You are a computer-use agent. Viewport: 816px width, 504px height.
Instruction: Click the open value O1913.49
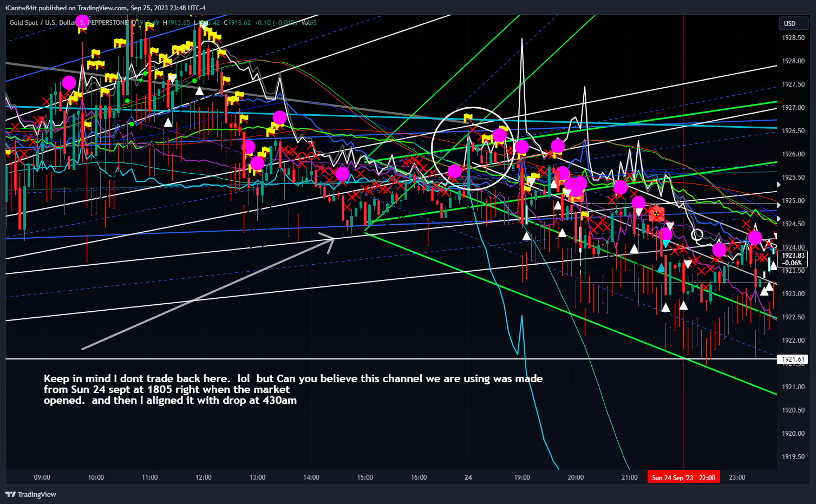(145, 23)
